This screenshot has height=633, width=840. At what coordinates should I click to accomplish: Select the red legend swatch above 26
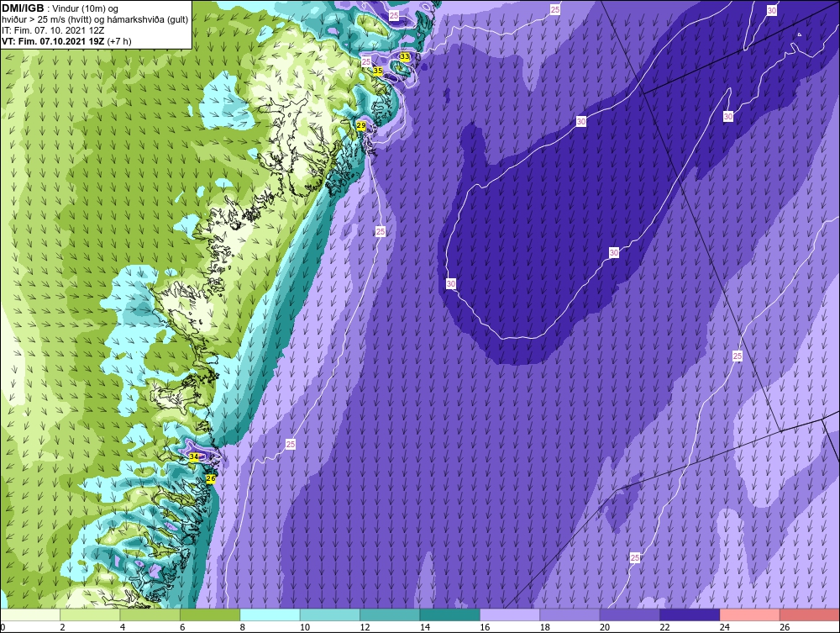810,615
